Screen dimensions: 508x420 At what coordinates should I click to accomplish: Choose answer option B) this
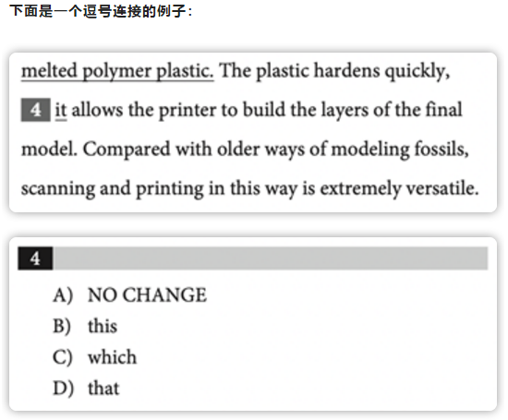pyautogui.click(x=85, y=326)
